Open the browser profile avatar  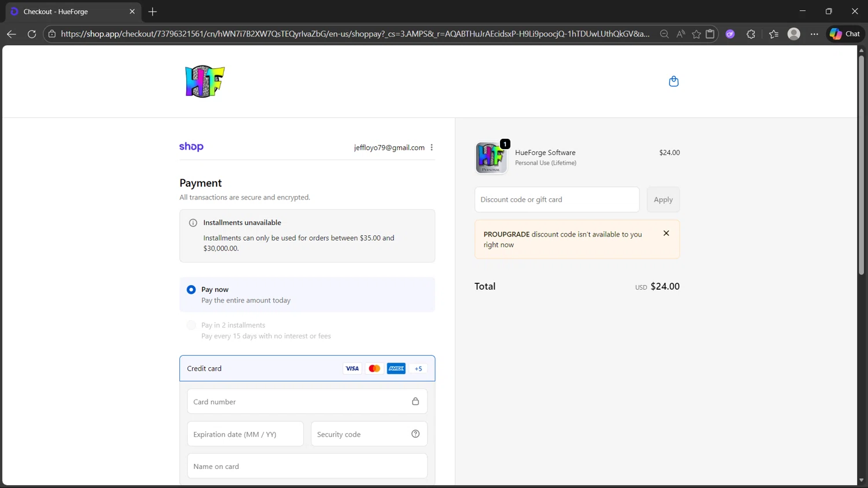point(794,34)
